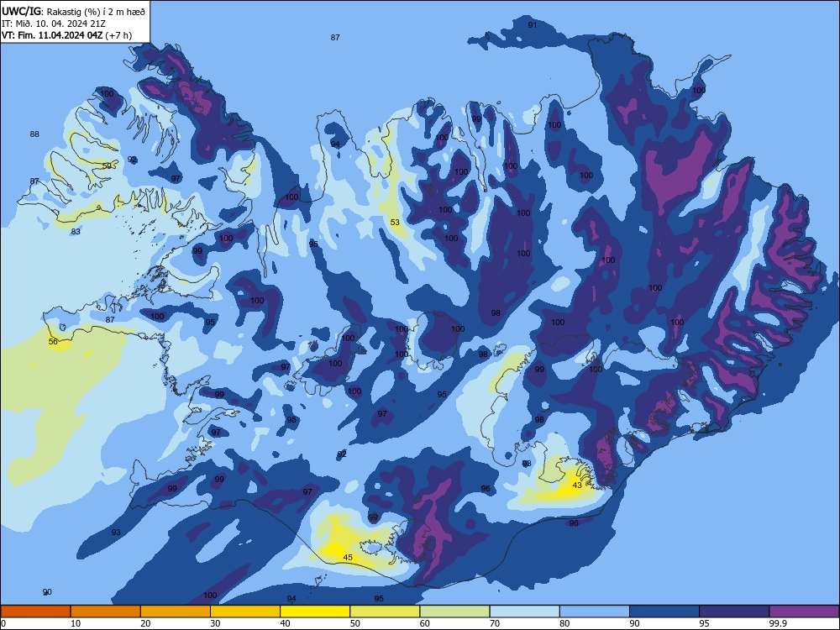Screen dimensions: 840x630
Task: Click the humidity value 93 in the southwest
Action: pos(116,532)
